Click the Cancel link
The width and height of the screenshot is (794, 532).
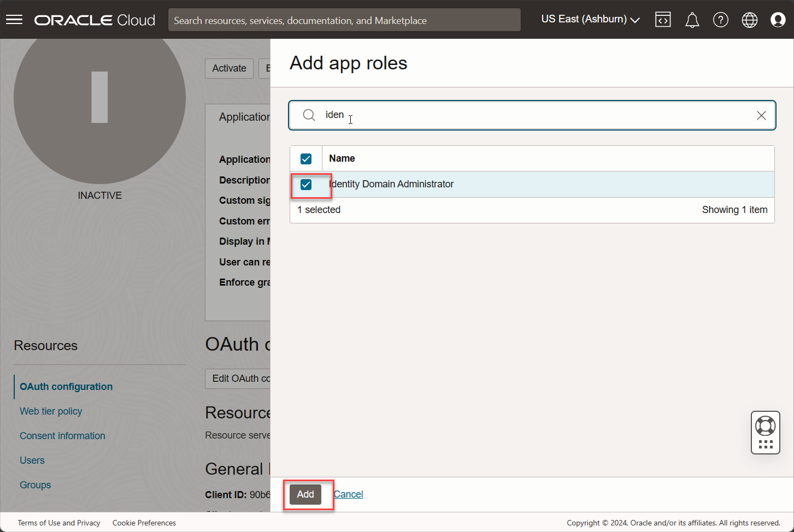click(348, 494)
